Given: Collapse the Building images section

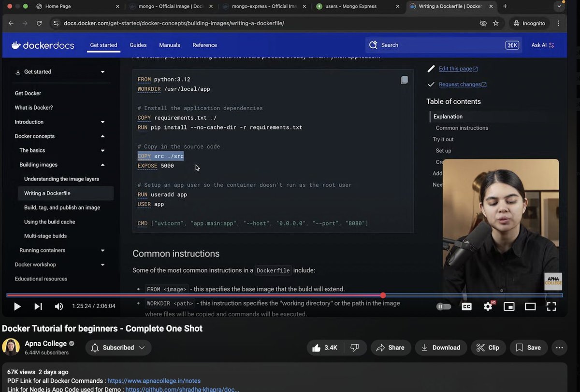Looking at the screenshot, I should click(x=102, y=165).
